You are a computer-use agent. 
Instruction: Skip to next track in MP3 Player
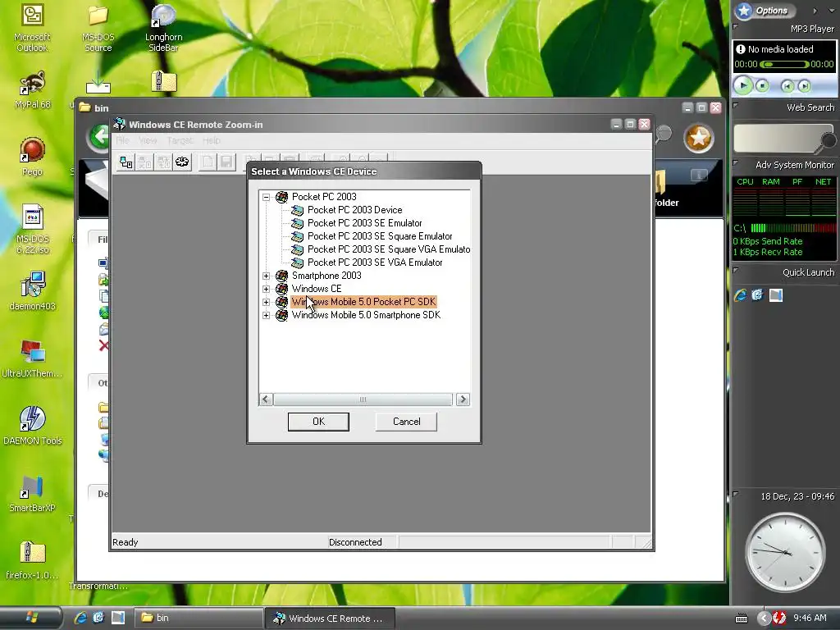pos(804,85)
